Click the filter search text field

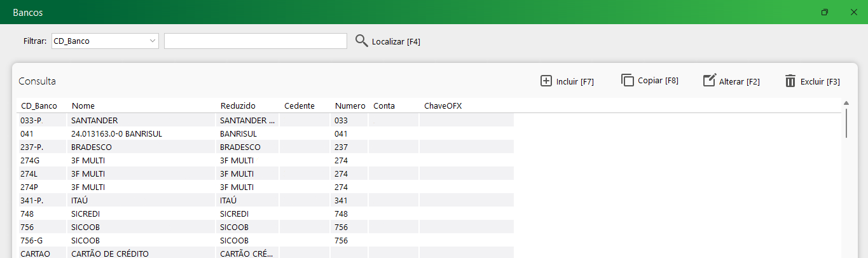[x=256, y=41]
